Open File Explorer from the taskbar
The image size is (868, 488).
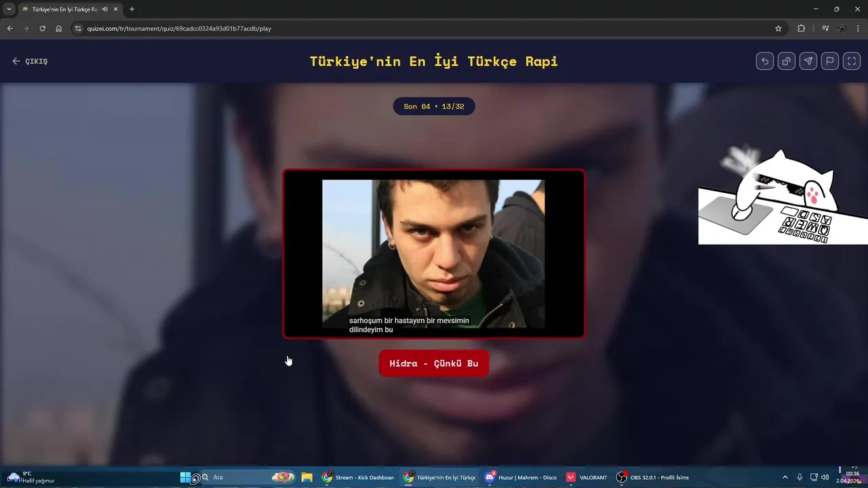307,477
